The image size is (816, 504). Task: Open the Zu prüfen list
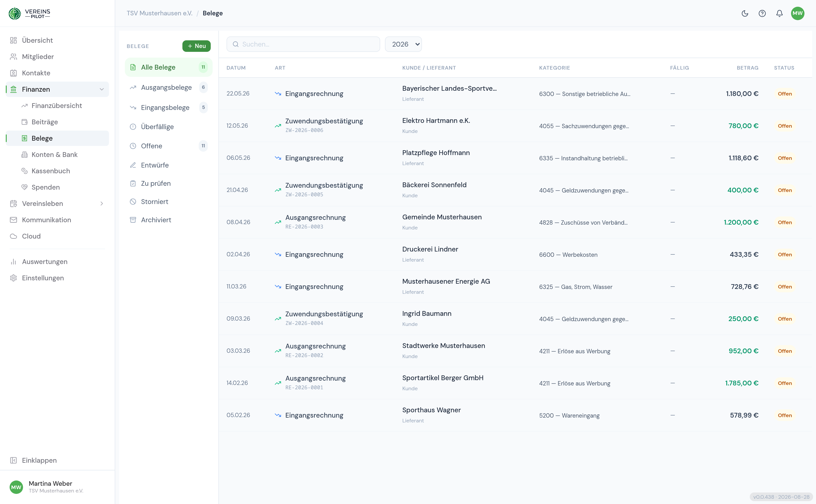click(x=169, y=184)
